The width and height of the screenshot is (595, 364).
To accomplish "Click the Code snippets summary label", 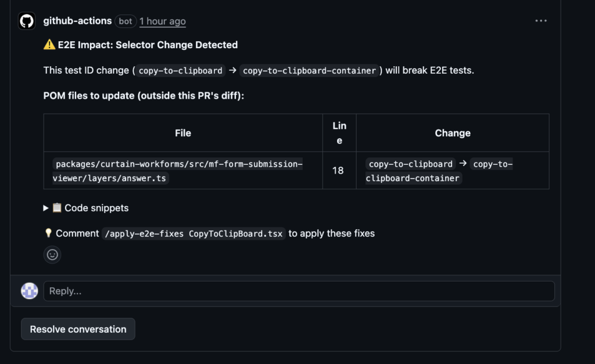I will tap(96, 208).
